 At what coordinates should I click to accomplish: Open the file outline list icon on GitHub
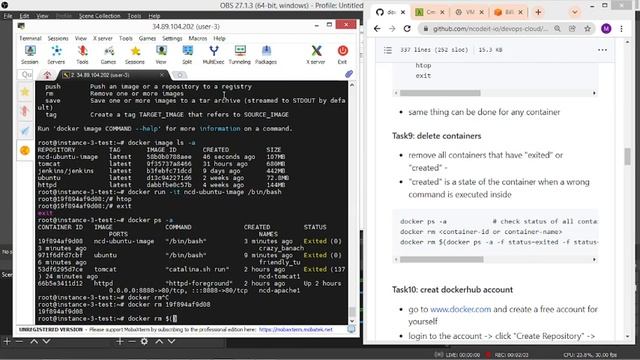click(388, 50)
